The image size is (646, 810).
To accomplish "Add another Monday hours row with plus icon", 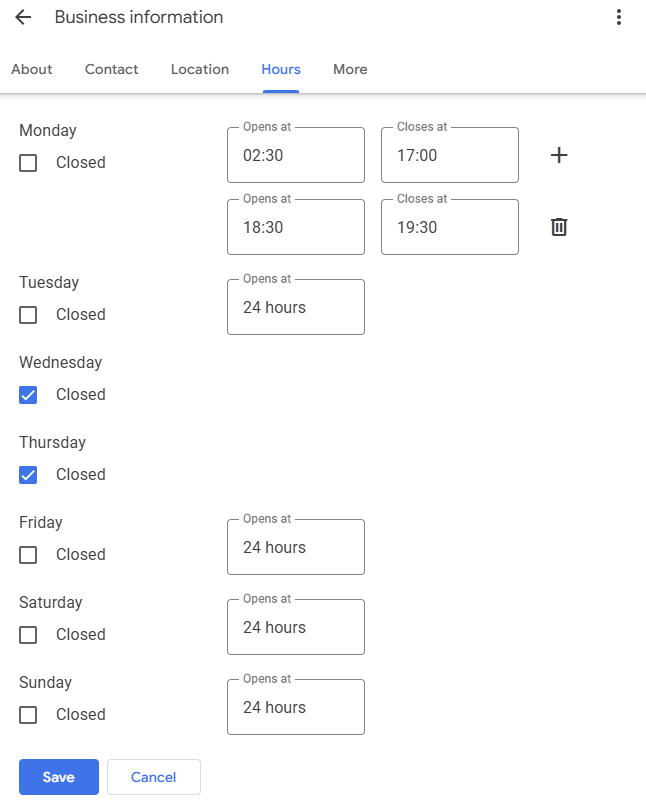I will point(559,155).
